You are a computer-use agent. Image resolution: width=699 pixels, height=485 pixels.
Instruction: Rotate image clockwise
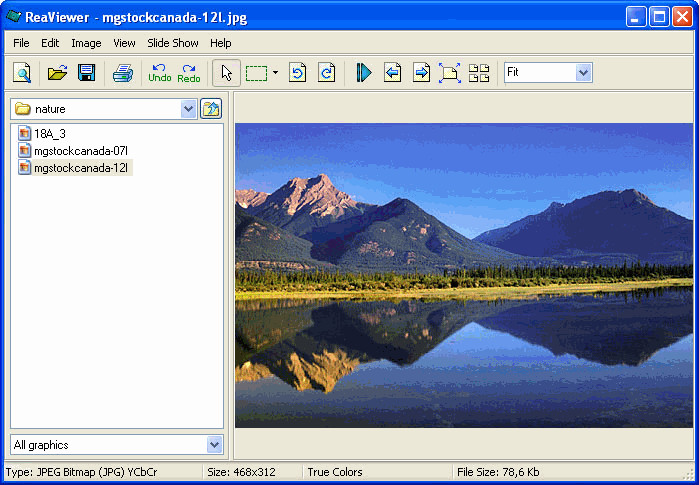(326, 73)
